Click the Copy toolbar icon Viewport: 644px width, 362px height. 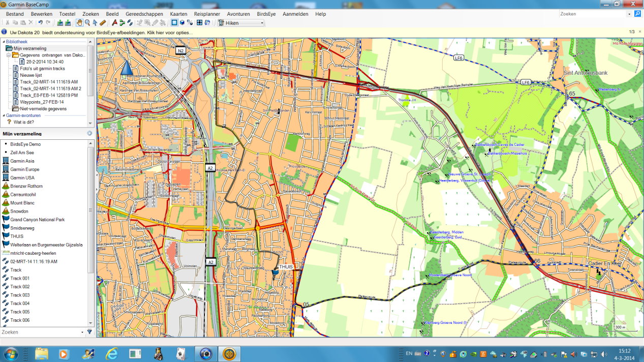pos(15,22)
